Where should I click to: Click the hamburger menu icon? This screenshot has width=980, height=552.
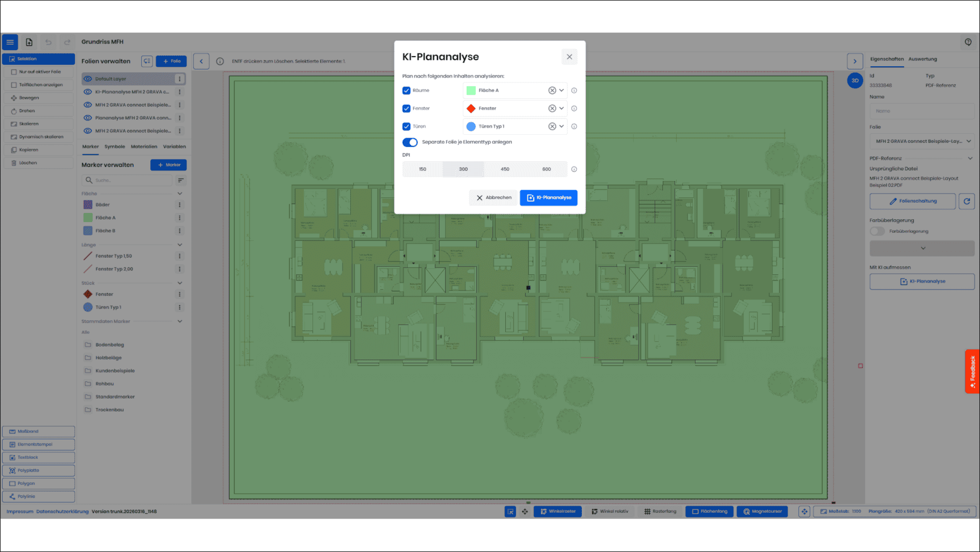10,42
